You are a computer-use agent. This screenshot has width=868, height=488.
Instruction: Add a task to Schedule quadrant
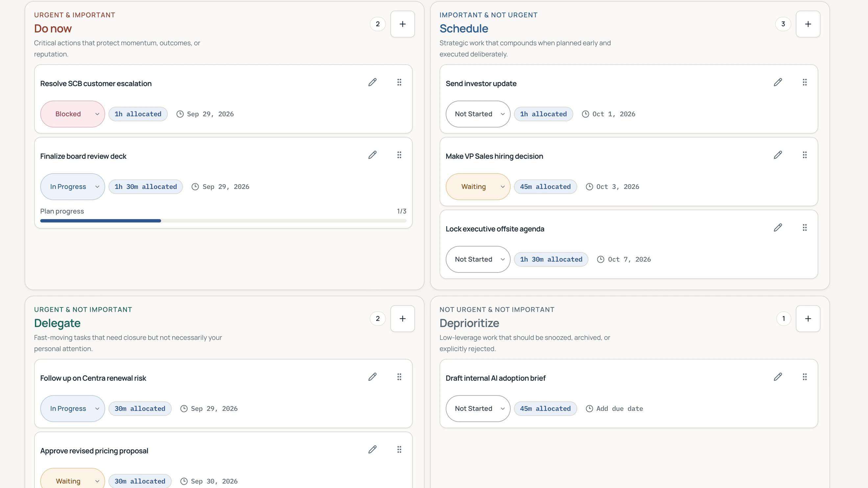(808, 24)
